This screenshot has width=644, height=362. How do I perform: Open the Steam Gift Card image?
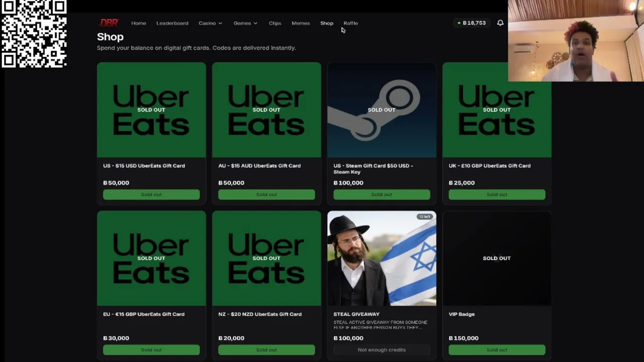click(382, 110)
